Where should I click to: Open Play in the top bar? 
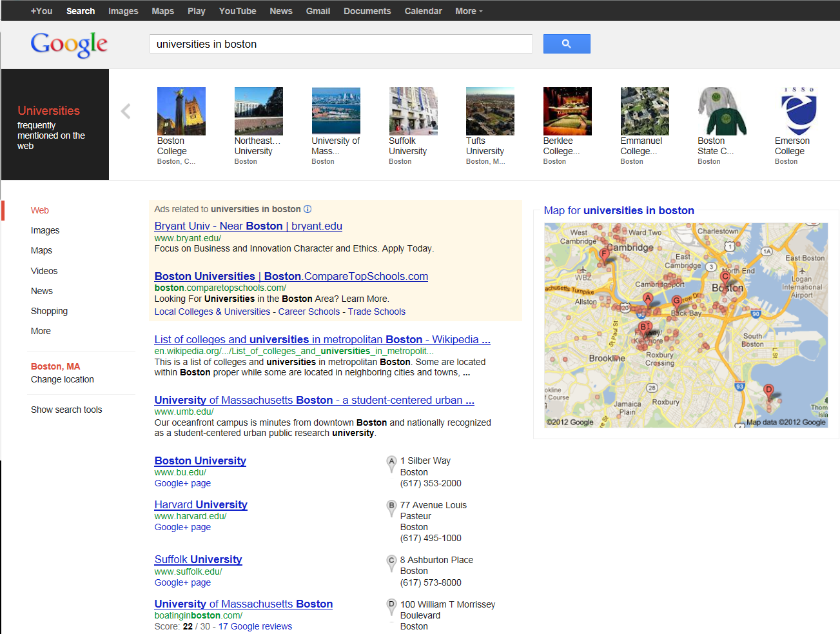pos(197,11)
